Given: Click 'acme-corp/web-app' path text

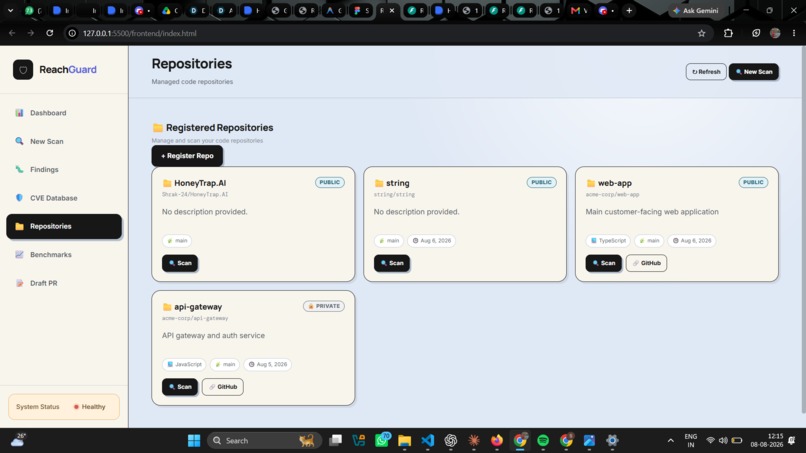Looking at the screenshot, I should point(612,195).
